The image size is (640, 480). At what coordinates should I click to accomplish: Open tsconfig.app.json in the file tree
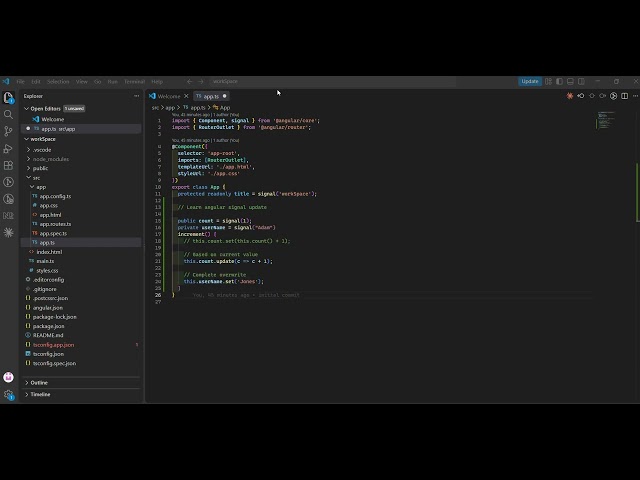click(53, 345)
